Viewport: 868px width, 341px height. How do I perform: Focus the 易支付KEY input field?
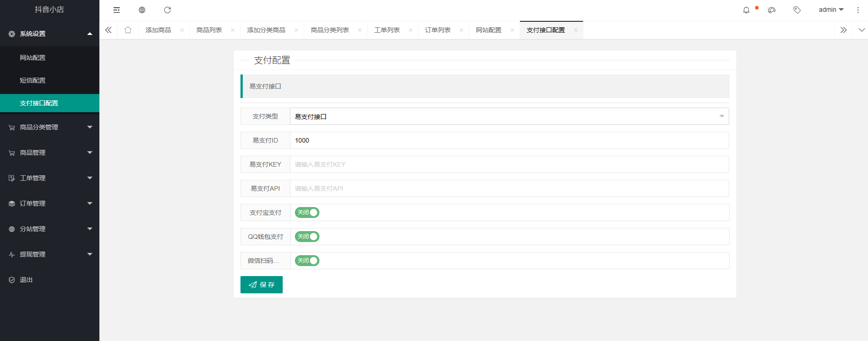509,164
